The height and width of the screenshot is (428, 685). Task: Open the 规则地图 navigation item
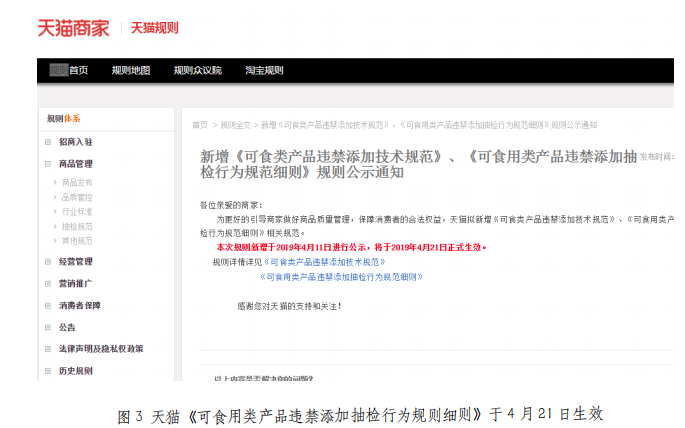pos(131,70)
